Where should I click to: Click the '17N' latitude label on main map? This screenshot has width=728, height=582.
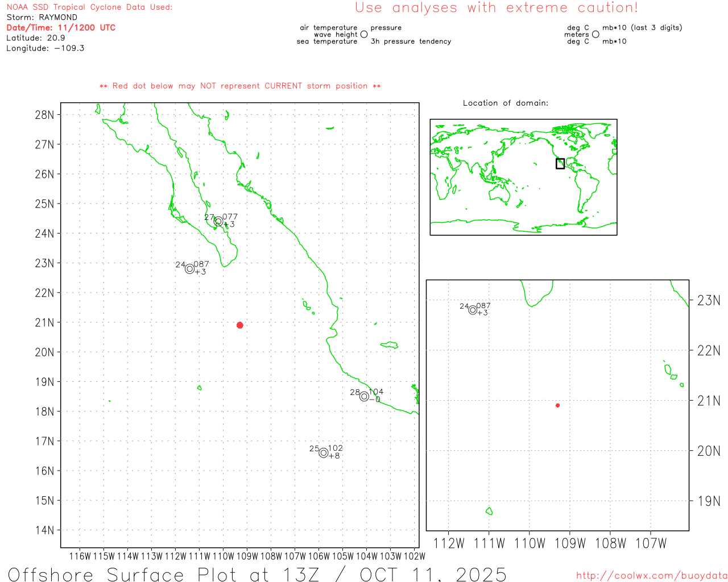(x=44, y=442)
